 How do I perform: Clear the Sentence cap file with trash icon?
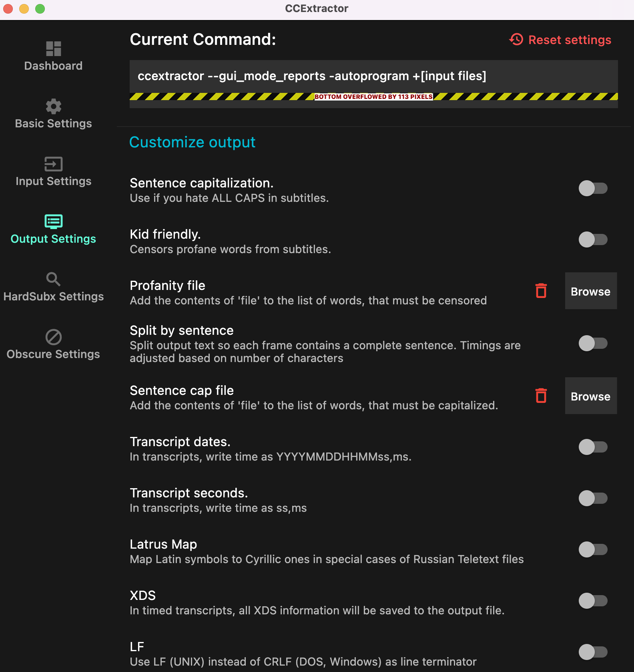pyautogui.click(x=541, y=396)
